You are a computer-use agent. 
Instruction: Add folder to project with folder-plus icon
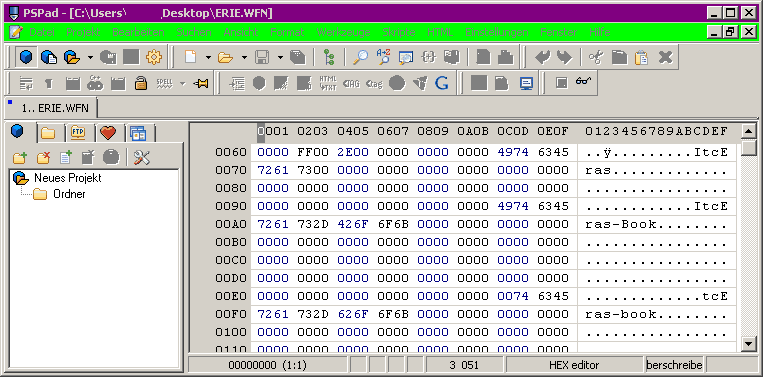coord(19,158)
